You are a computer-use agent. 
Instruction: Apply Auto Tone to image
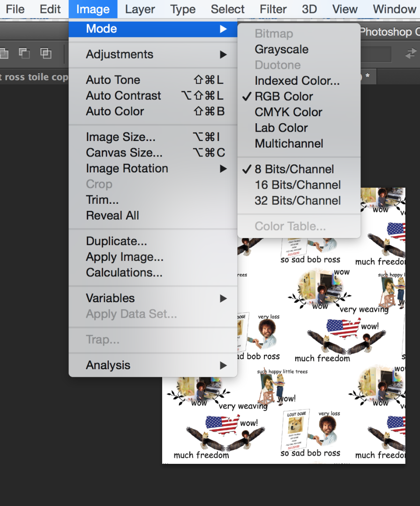coord(153,80)
